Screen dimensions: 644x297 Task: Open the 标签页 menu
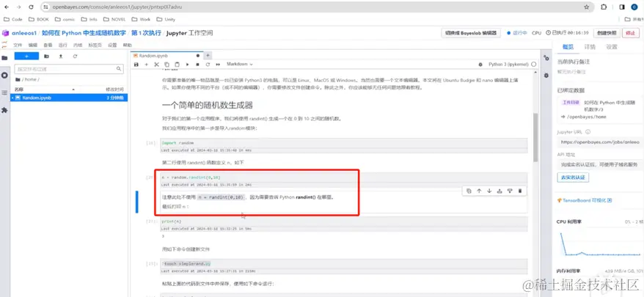pos(95,45)
